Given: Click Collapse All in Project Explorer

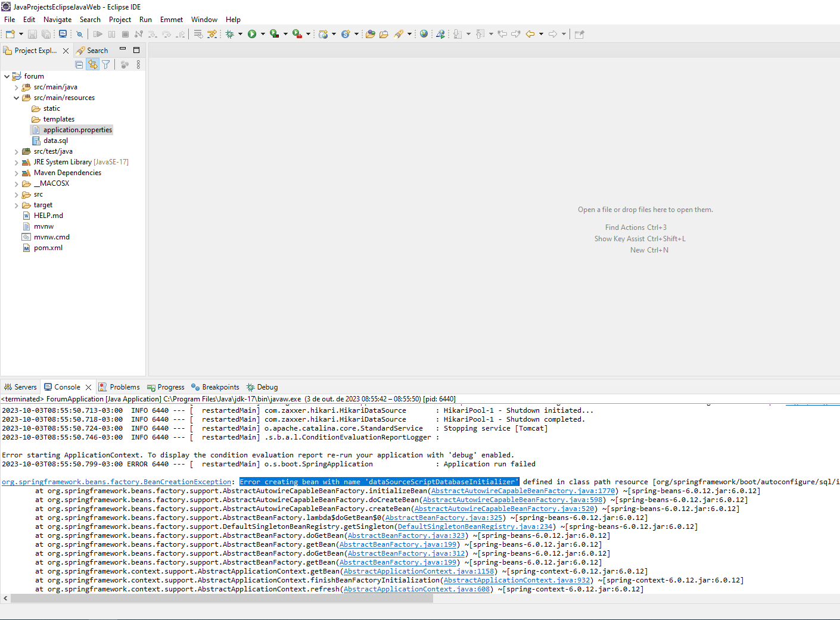Looking at the screenshot, I should 79,64.
